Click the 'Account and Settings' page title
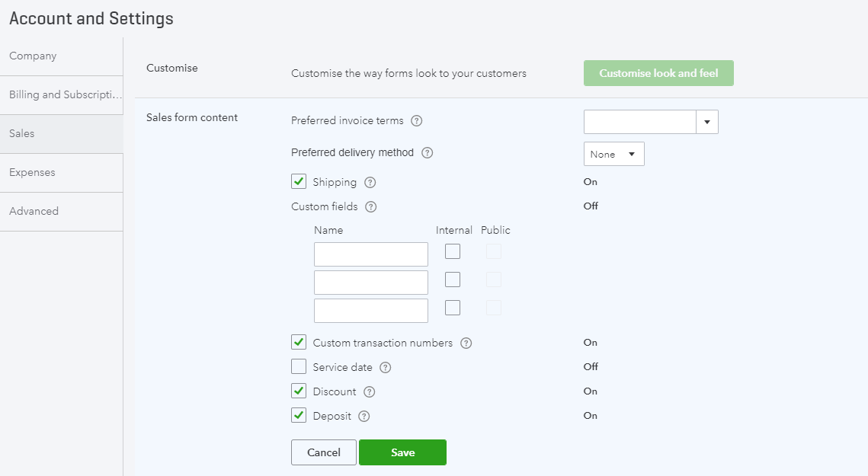Image resolution: width=868 pixels, height=476 pixels. point(91,18)
